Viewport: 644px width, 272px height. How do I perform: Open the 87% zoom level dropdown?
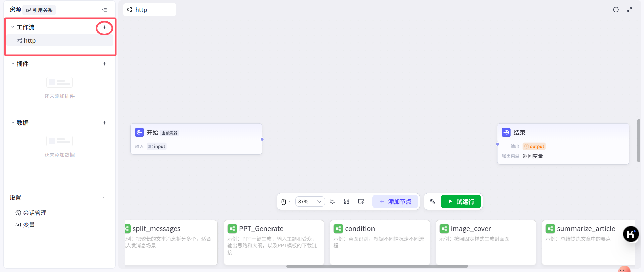(x=310, y=201)
